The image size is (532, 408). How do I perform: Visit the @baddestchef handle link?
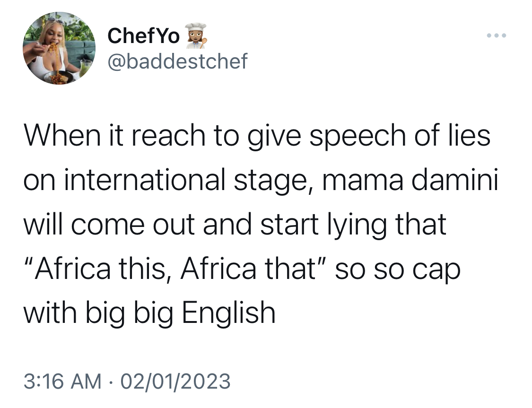coord(177,61)
